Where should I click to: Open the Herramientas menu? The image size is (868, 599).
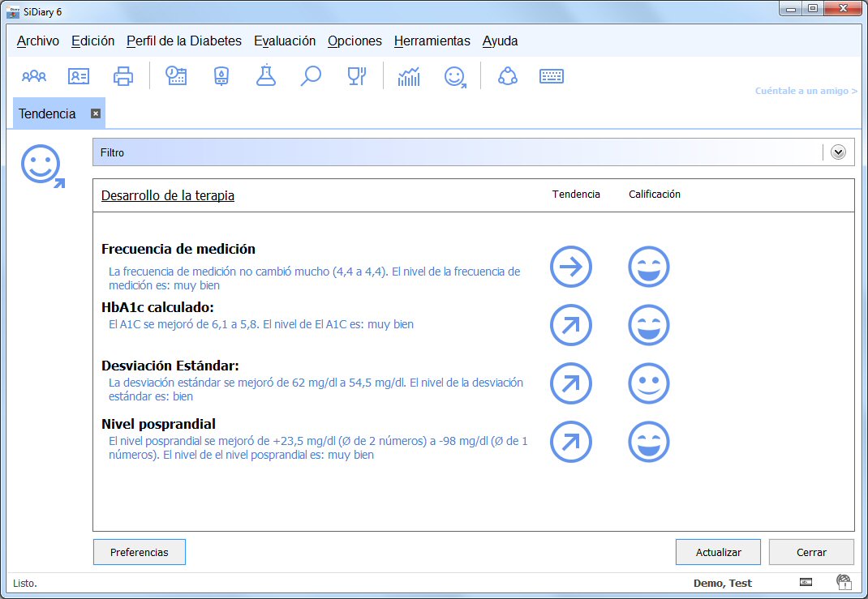pos(432,41)
